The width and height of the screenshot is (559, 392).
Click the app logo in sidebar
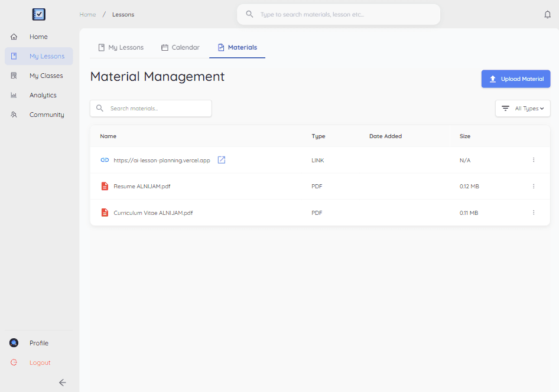[x=39, y=14]
